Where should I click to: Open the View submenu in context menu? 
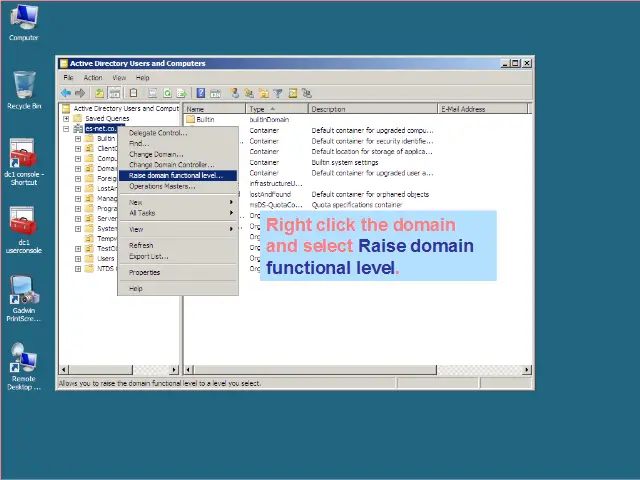click(178, 229)
